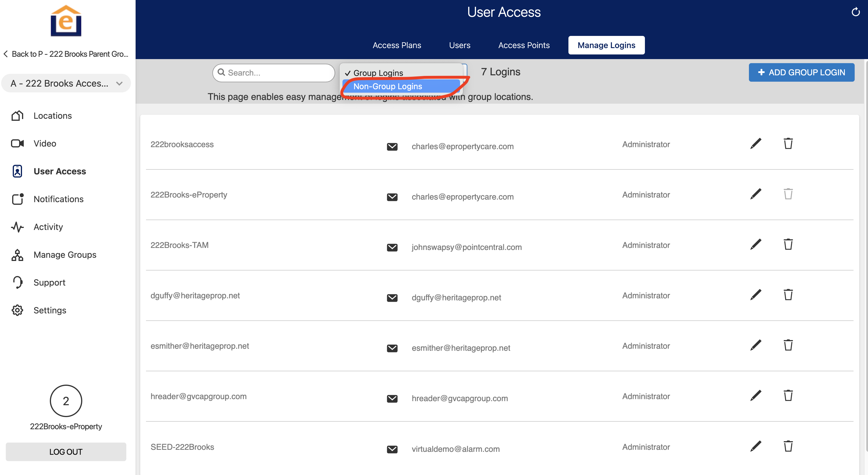Switch to the Access Plans tab
Image resolution: width=868 pixels, height=475 pixels.
[397, 45]
